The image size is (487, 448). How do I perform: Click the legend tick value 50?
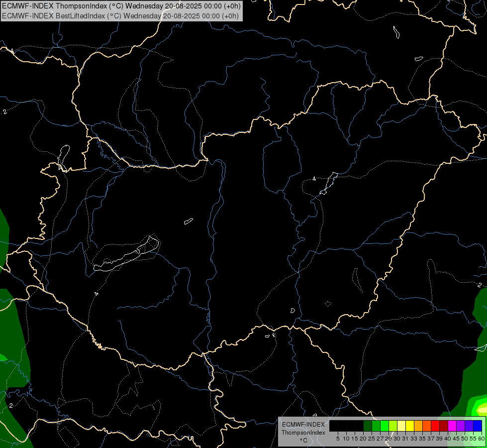tap(465, 439)
